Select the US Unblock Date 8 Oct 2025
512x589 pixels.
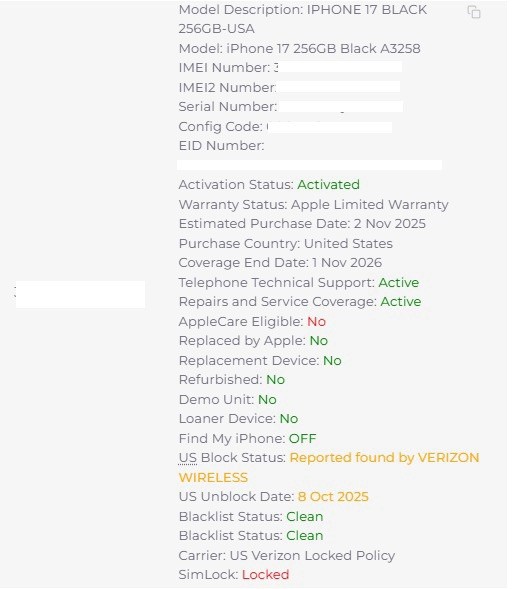click(333, 497)
